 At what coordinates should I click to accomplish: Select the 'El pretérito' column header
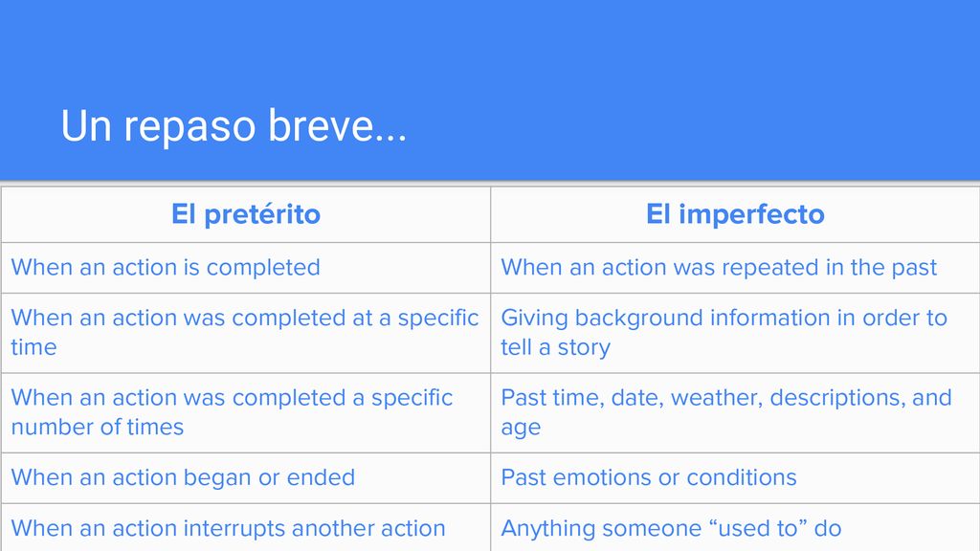pos(246,214)
